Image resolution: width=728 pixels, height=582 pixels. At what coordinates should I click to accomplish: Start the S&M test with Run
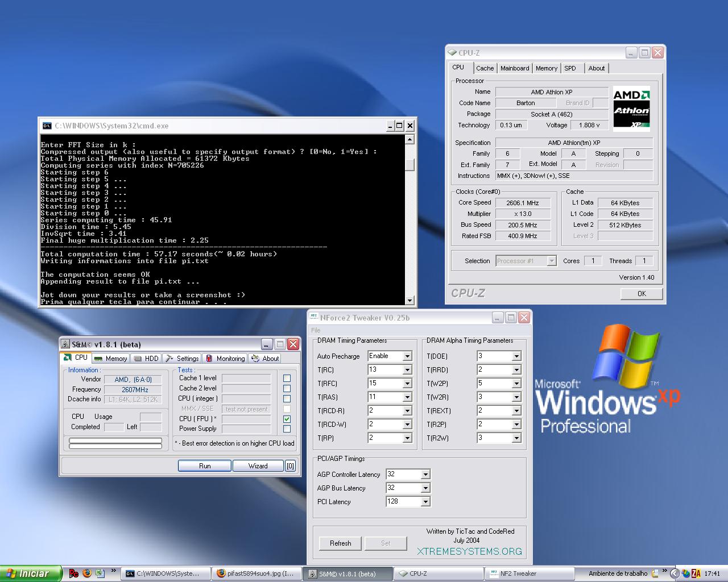click(x=205, y=465)
